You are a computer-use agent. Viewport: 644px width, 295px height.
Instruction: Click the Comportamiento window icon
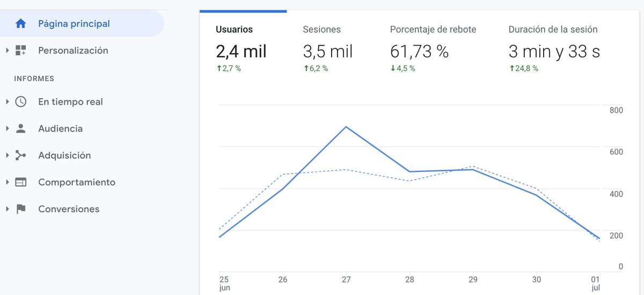tap(20, 182)
